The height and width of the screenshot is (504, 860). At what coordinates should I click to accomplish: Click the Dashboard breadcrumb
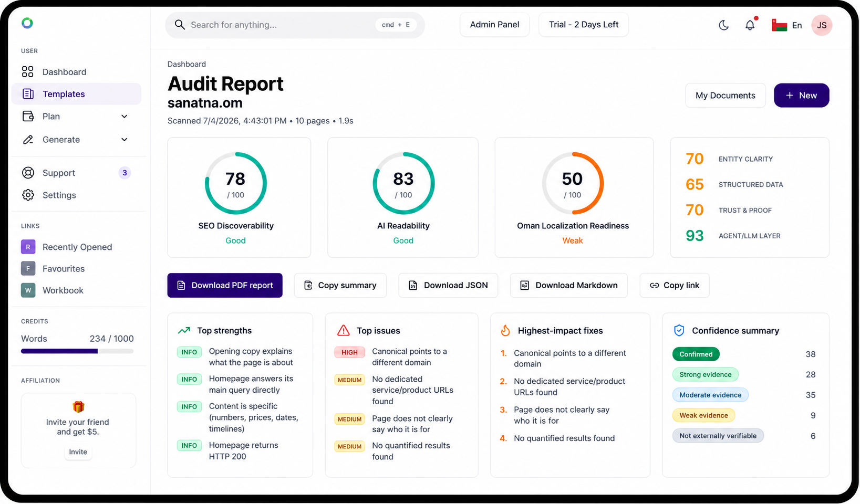[x=186, y=64]
